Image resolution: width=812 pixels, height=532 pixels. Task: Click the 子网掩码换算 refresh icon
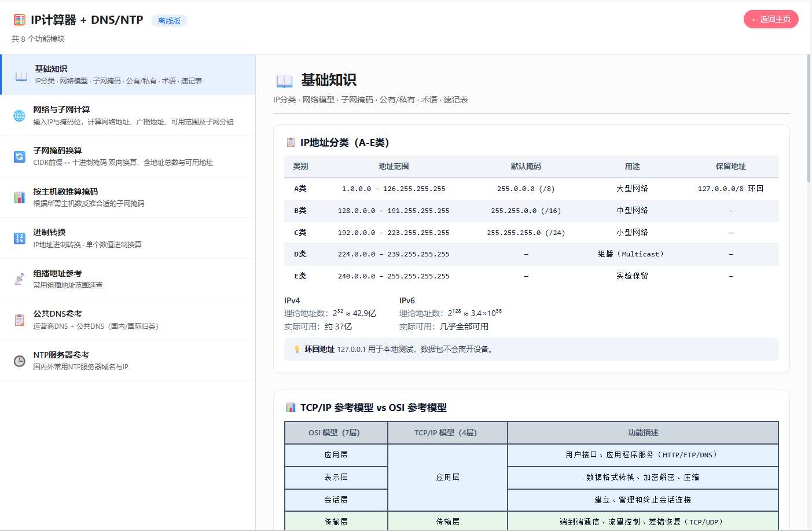(x=20, y=156)
